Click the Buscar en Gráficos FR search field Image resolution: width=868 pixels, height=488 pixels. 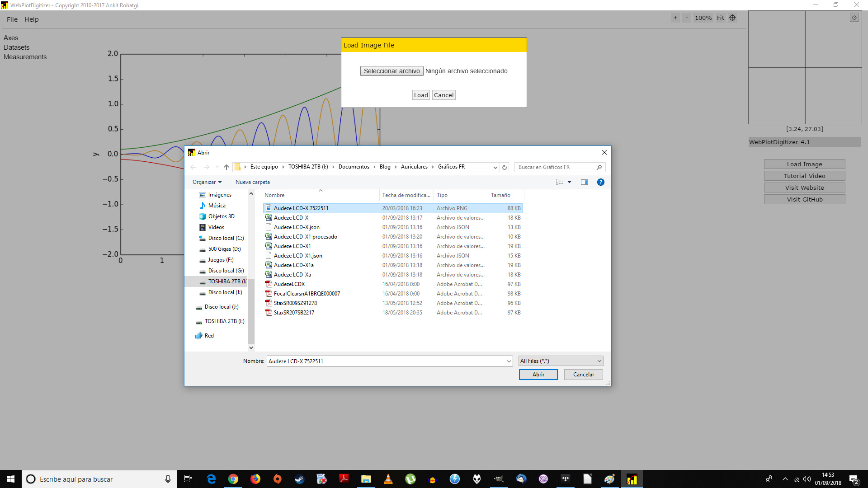tap(556, 167)
